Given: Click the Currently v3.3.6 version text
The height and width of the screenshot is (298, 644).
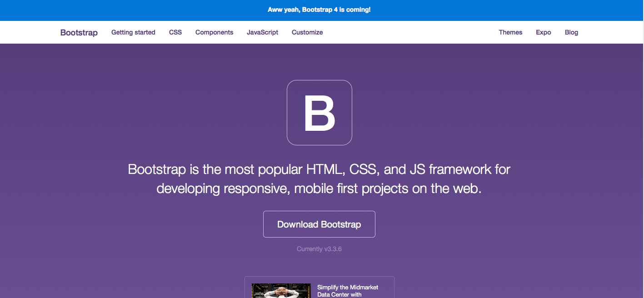Looking at the screenshot, I should 319,249.
